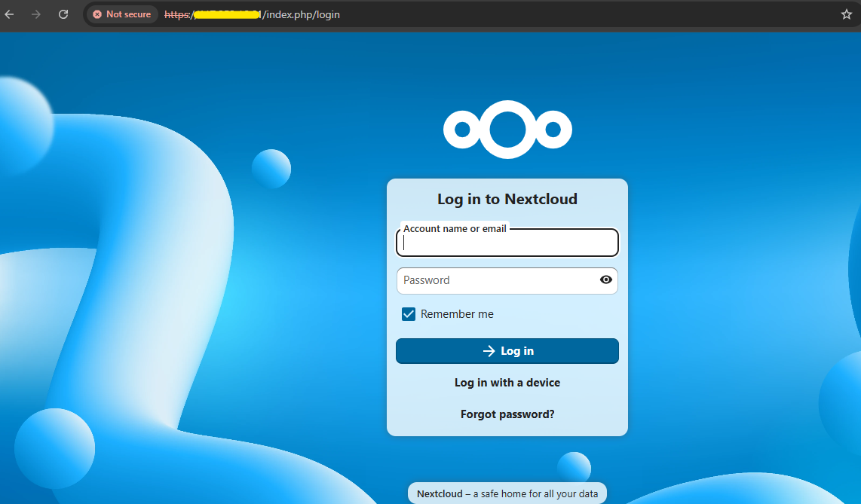Screen dimensions: 861x504
Task: Submit the form with Log in button
Action: [507, 351]
